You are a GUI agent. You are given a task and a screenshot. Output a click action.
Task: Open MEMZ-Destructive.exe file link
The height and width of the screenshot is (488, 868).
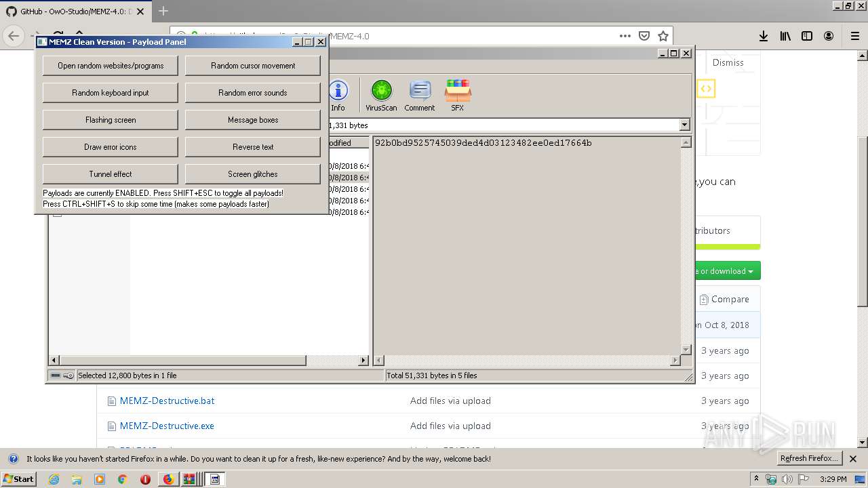[167, 426]
